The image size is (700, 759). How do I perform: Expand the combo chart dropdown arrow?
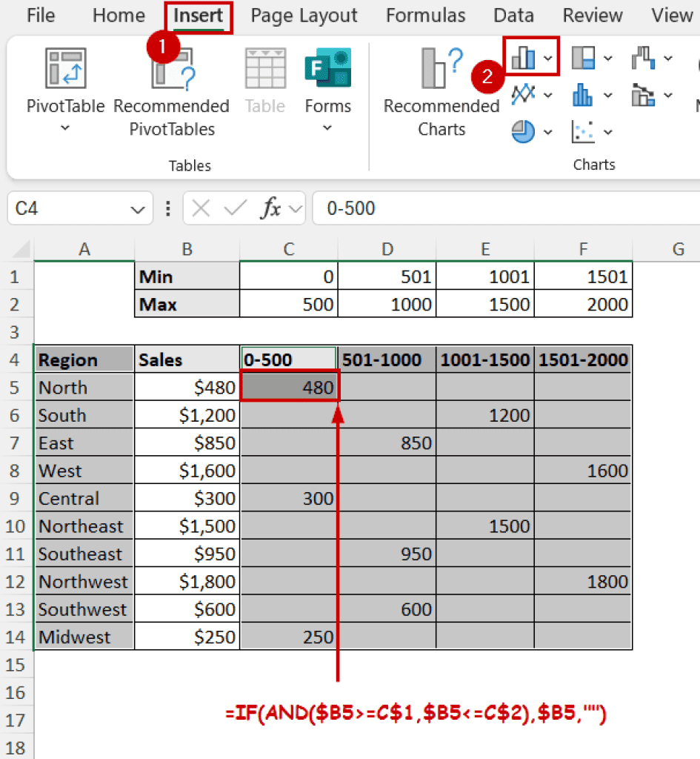(668, 95)
